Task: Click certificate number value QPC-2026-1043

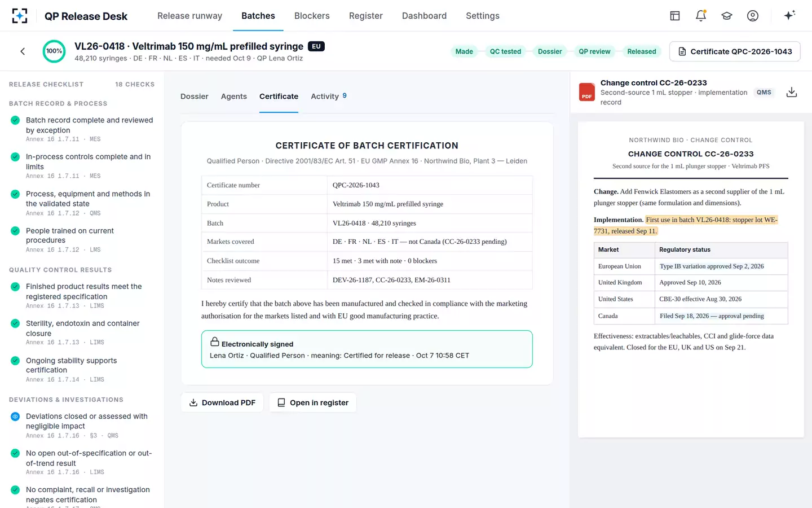Action: point(356,185)
